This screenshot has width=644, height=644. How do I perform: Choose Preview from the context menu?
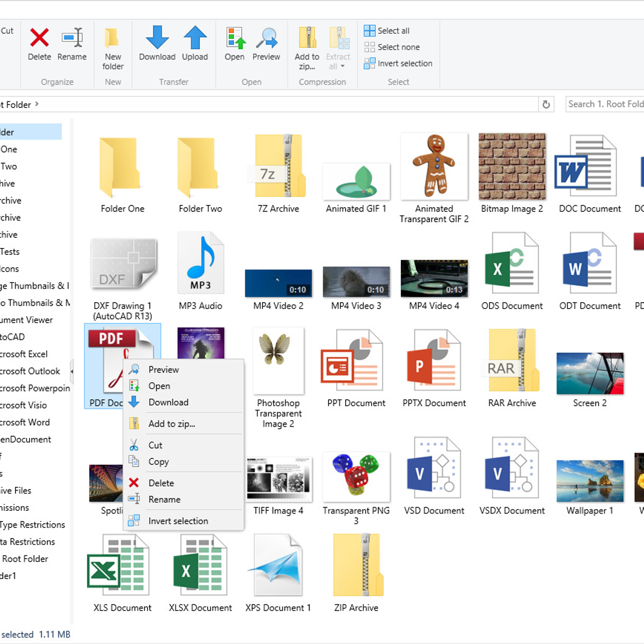pos(184,370)
